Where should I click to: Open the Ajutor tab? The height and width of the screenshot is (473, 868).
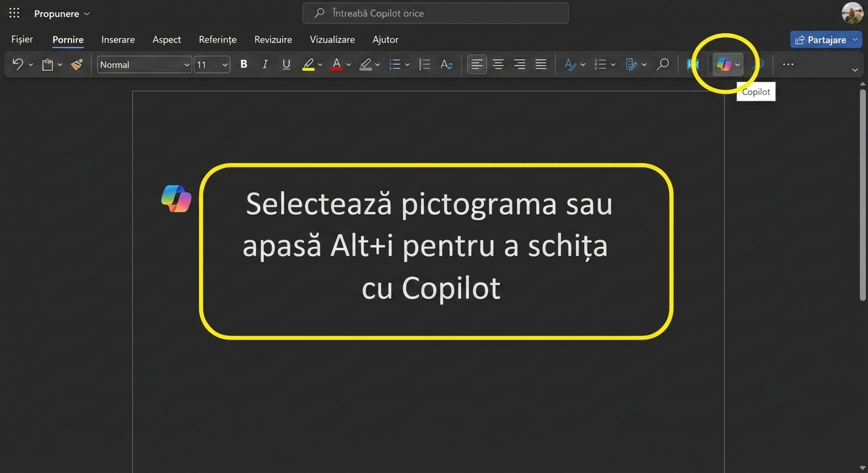pyautogui.click(x=385, y=39)
